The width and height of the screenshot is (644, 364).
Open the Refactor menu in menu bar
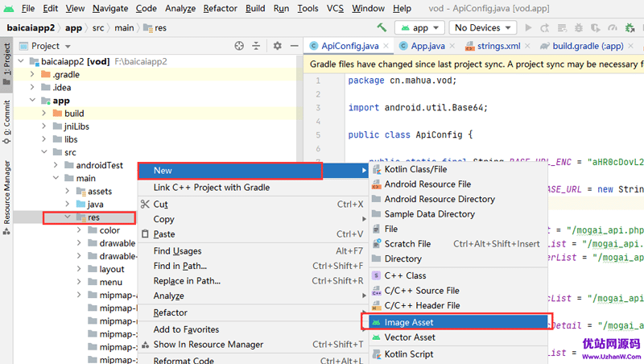(x=220, y=8)
